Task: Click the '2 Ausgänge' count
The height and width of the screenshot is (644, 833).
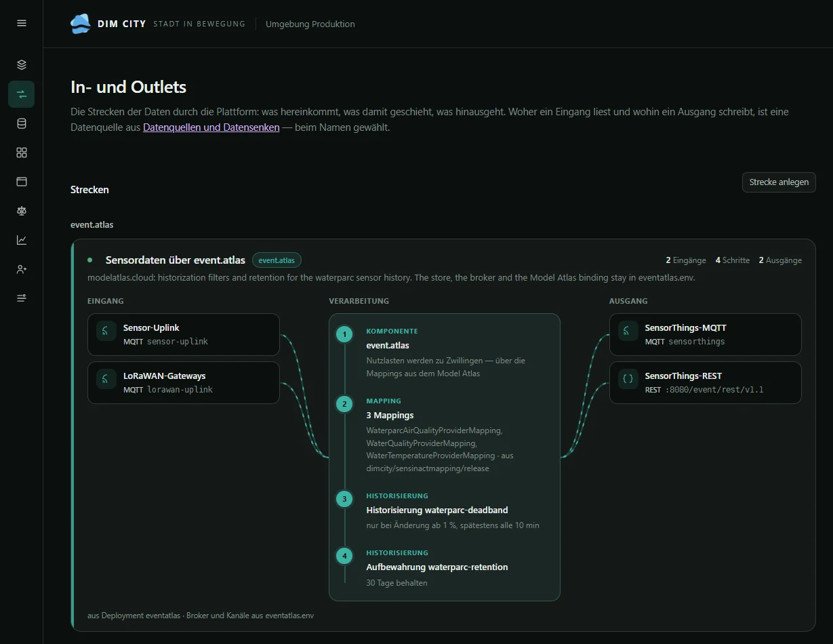Action: [x=780, y=260]
